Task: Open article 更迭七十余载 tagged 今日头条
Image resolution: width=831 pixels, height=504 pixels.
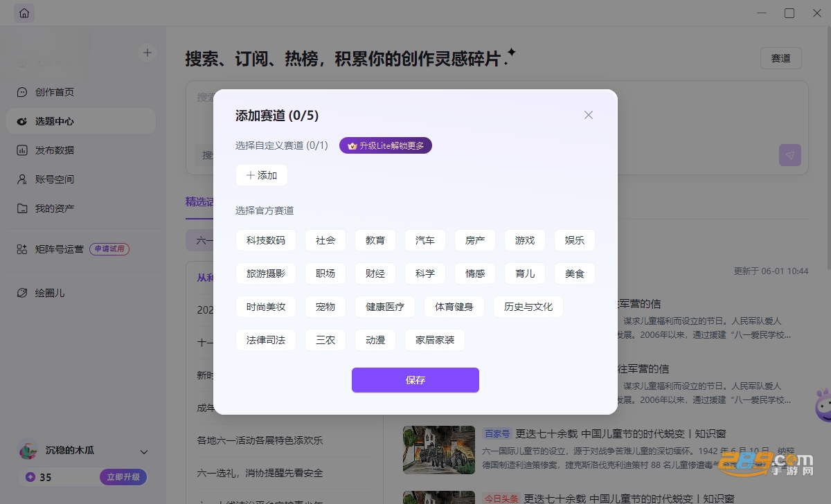Action: [628, 498]
